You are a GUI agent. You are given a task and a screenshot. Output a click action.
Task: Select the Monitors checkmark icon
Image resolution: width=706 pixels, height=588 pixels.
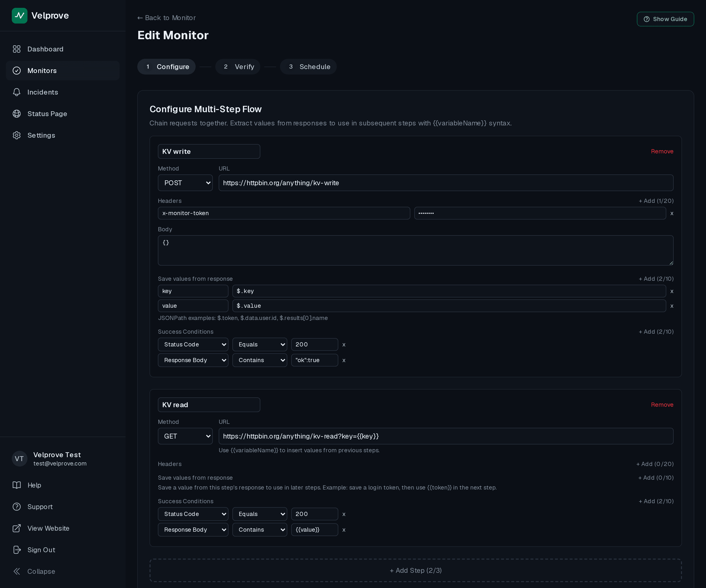click(x=17, y=71)
